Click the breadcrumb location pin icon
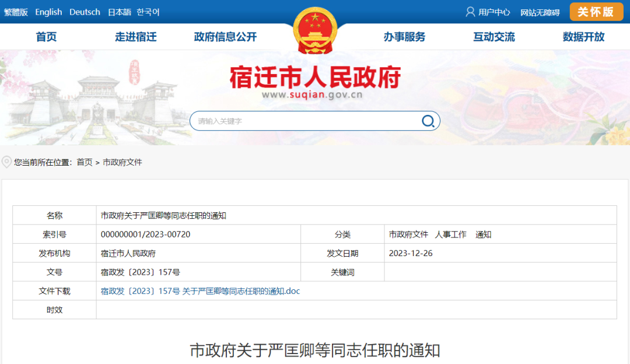Viewport: 630px width, 364px height. pos(6,162)
